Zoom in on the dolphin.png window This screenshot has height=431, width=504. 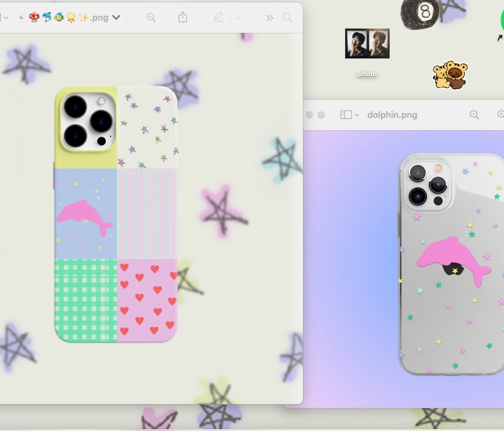point(500,114)
